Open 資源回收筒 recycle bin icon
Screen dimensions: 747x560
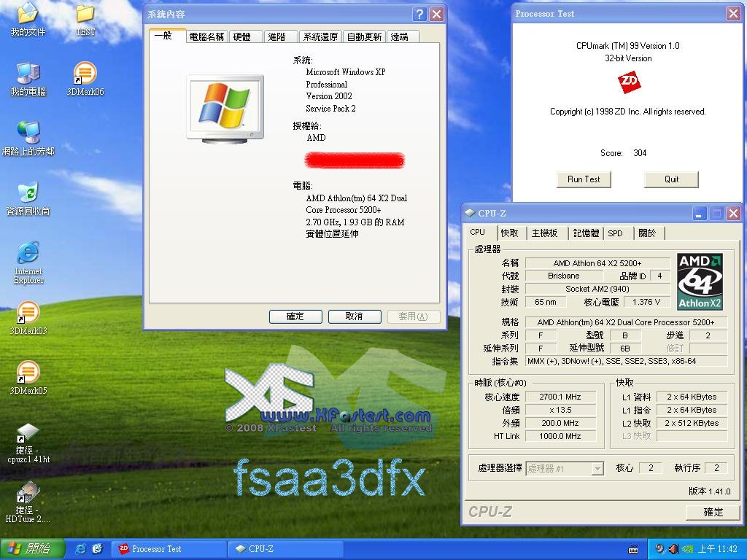point(28,193)
